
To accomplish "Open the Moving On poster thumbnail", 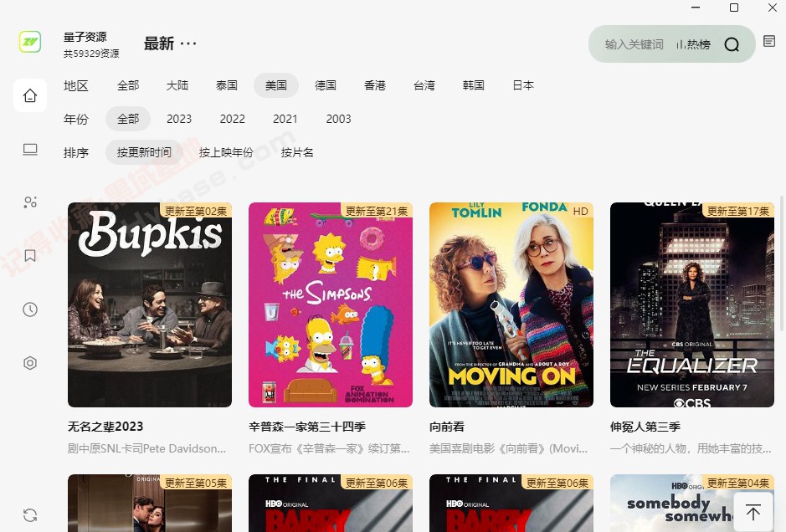I will tap(511, 304).
